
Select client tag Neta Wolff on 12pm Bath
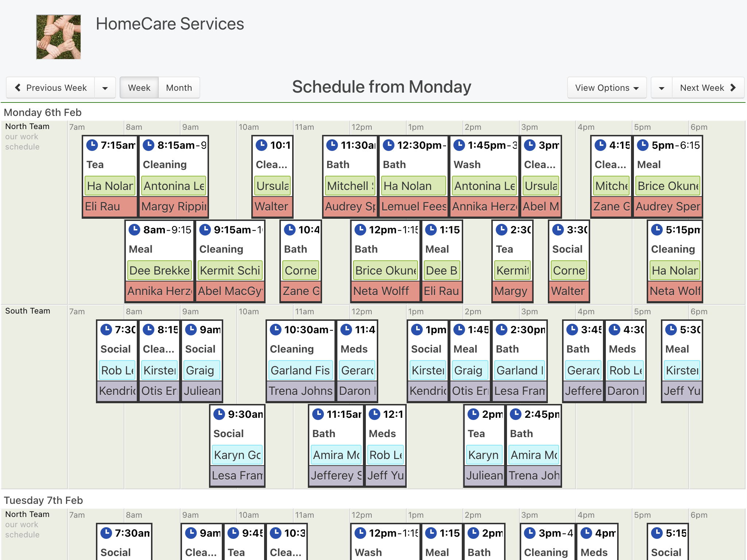[385, 291]
